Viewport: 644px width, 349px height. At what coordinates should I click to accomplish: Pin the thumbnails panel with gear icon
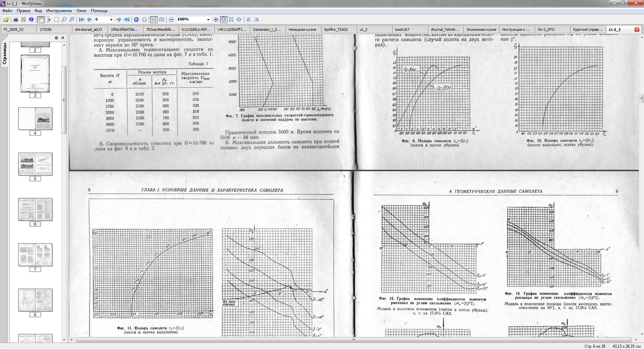[56, 38]
